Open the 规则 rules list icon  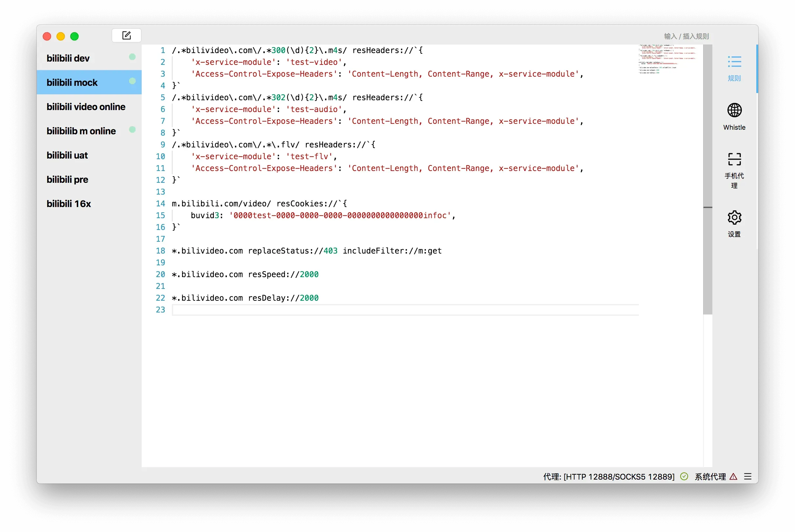pos(734,62)
